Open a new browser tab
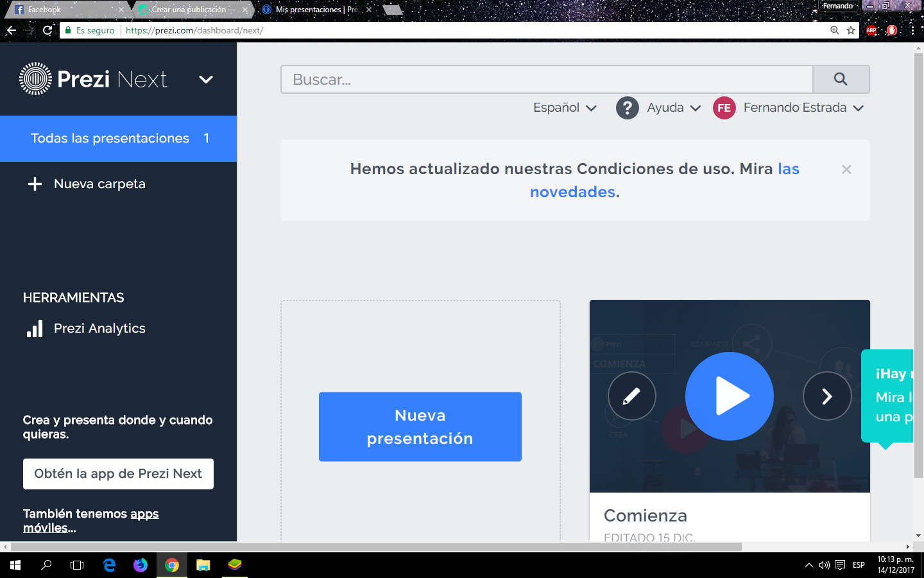The width and height of the screenshot is (924, 578). pos(393,10)
